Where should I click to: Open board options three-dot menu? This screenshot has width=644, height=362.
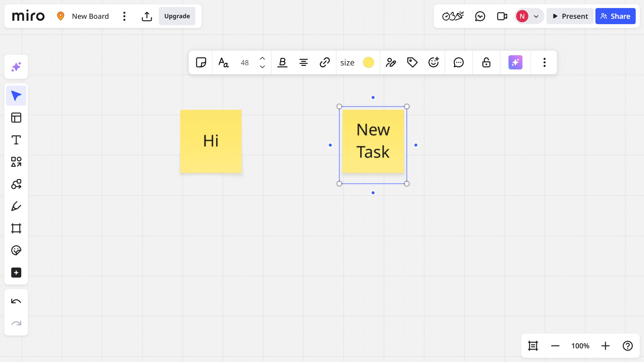124,16
